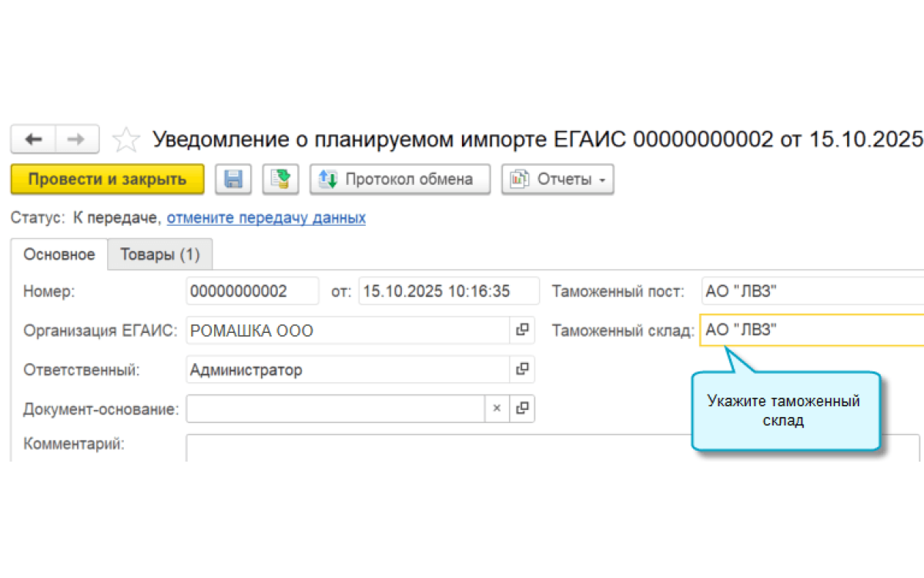Image resolution: width=924 pixels, height=578 pixels.
Task: Click the post document icon beside Save
Action: coord(280,179)
